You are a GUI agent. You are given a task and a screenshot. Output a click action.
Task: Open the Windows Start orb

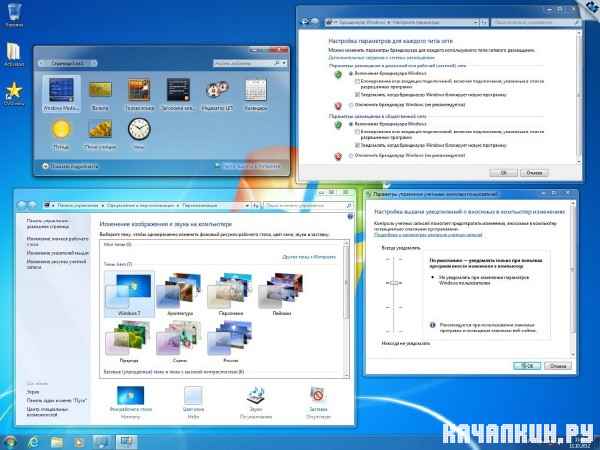click(x=11, y=442)
